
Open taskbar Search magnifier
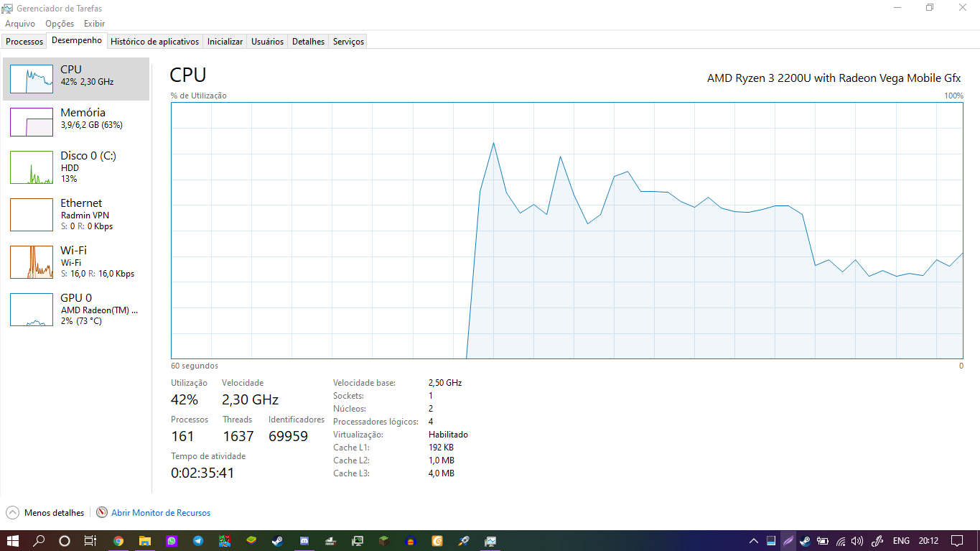39,540
